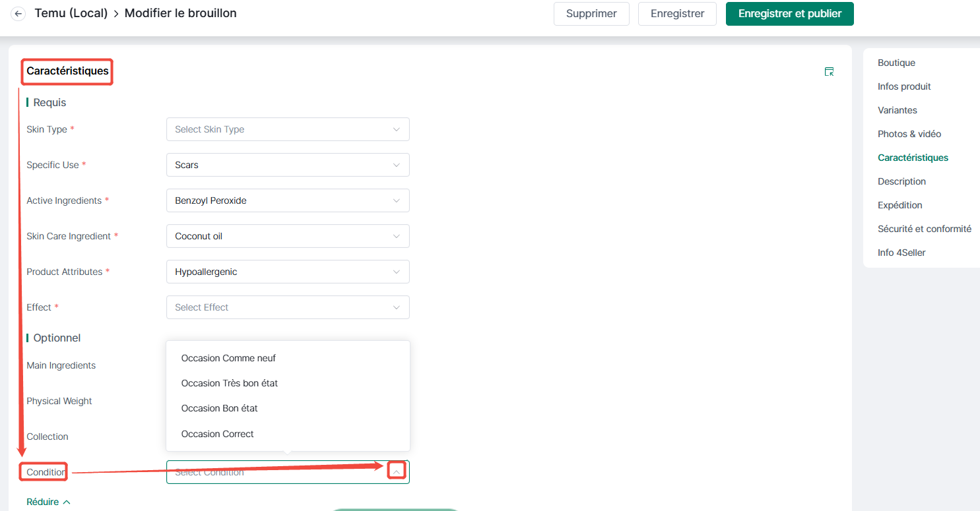Image resolution: width=980 pixels, height=511 pixels.
Task: Open the Product Attributes dropdown showing Hypoallergenic
Action: (x=288, y=272)
